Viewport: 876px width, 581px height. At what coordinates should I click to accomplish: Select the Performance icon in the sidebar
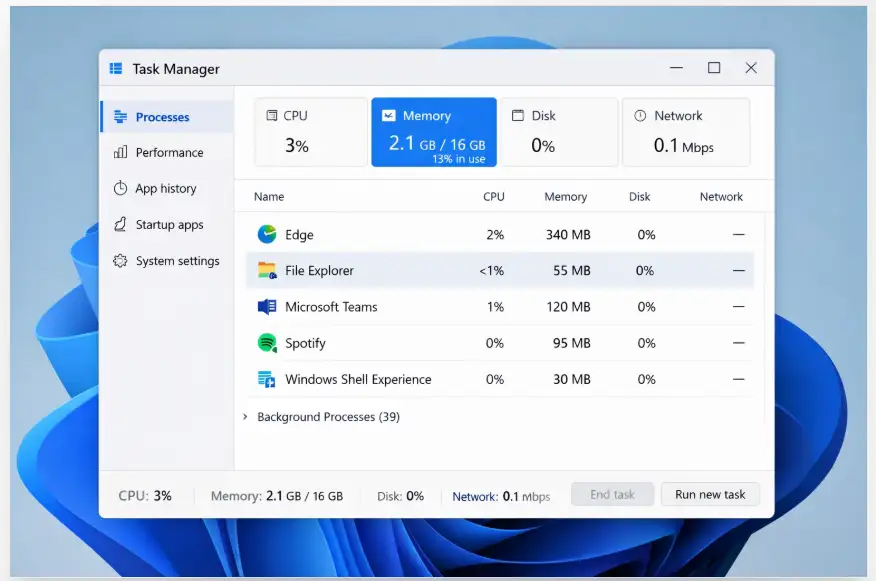point(121,152)
